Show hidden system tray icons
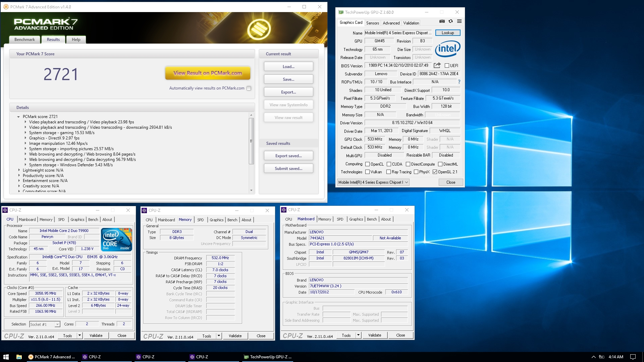The width and height of the screenshot is (644, 362). 593,357
